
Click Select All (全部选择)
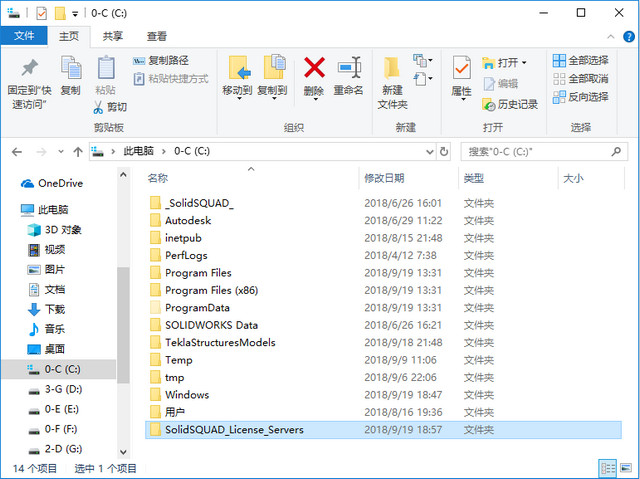tap(580, 61)
